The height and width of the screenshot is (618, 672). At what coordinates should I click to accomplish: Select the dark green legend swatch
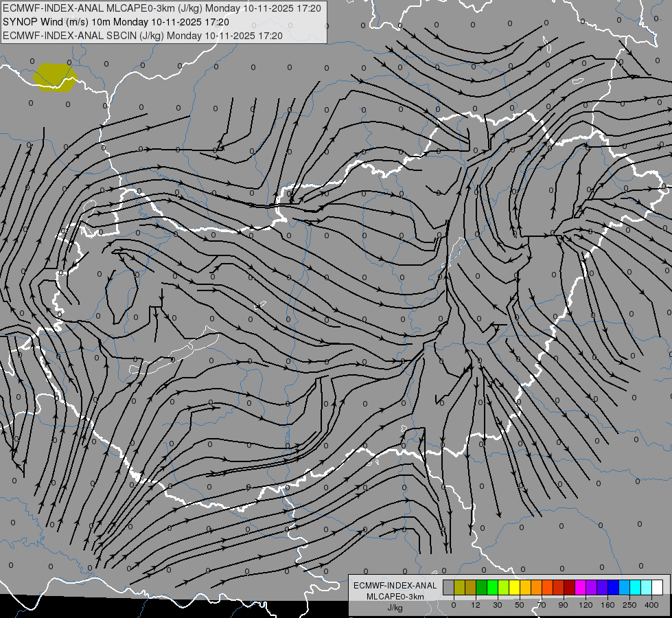pyautogui.click(x=482, y=588)
